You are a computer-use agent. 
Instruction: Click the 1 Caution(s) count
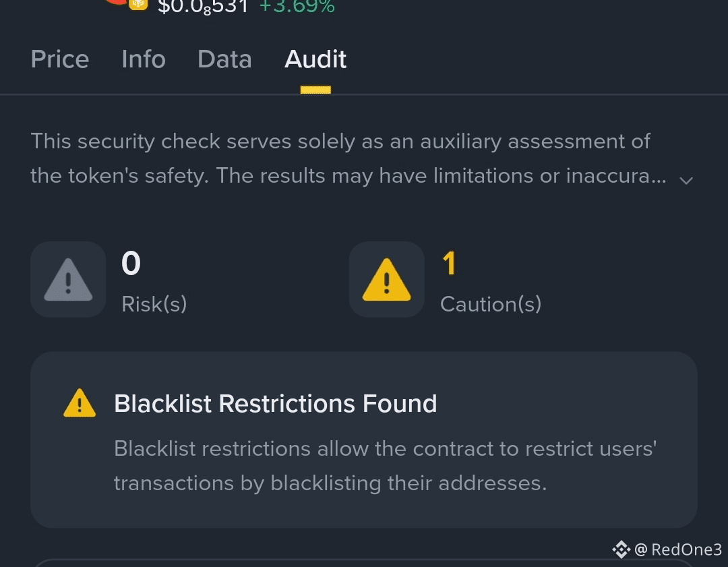(449, 263)
